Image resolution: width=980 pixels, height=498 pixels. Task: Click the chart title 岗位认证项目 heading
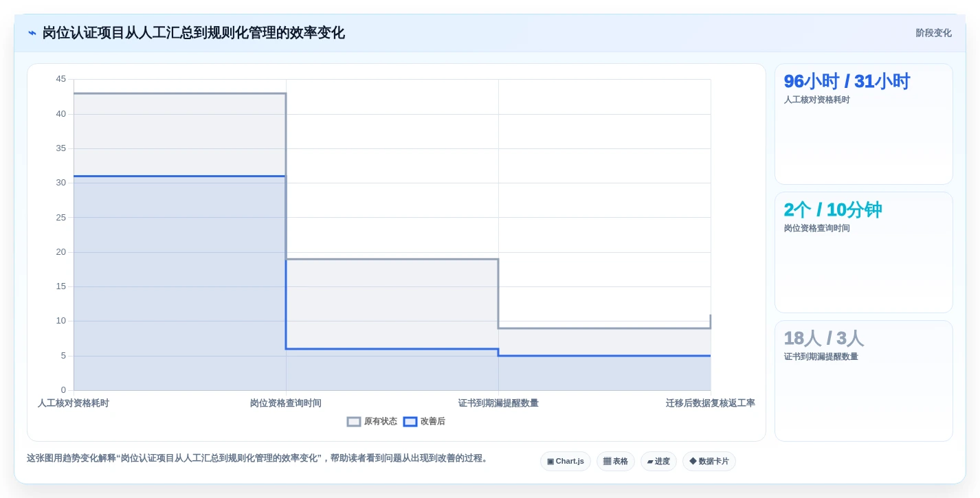click(193, 33)
